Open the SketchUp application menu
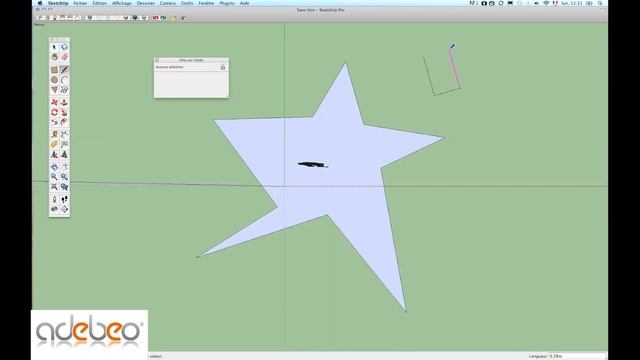The image size is (640, 360). point(58,3)
